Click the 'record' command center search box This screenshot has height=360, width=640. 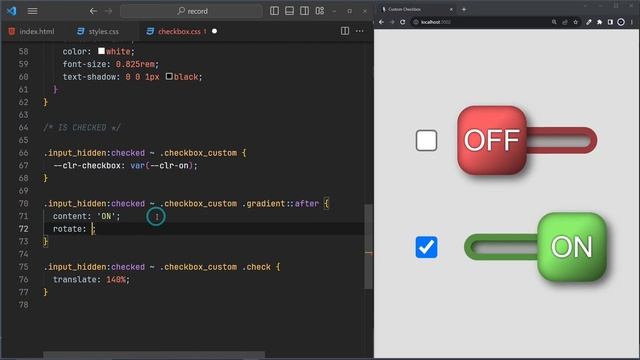tap(191, 11)
